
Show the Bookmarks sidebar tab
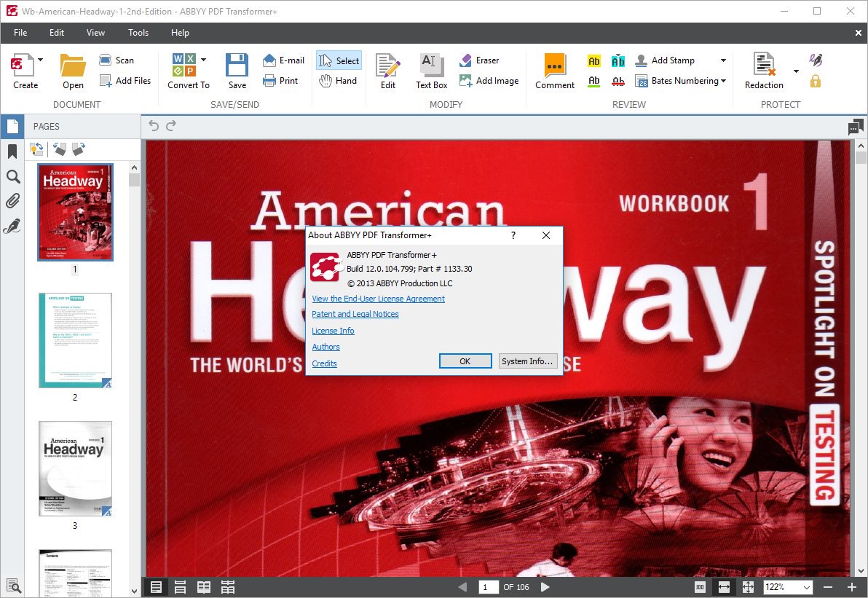[12, 152]
